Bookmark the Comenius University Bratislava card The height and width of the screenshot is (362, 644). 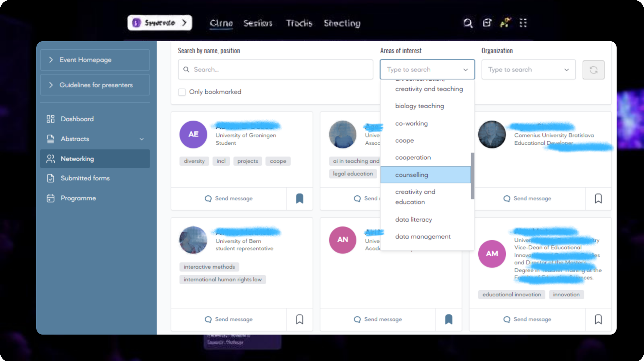point(598,199)
